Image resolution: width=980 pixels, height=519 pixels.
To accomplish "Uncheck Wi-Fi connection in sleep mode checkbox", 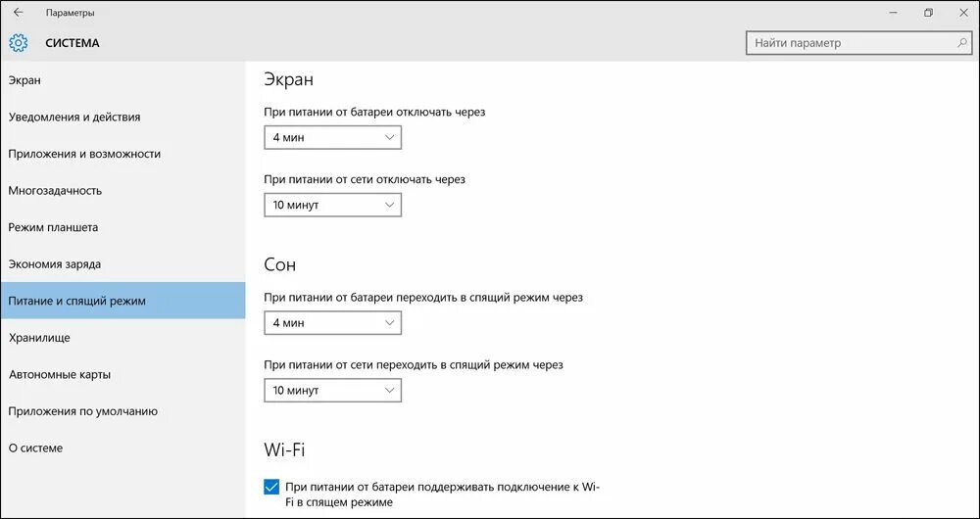I will tap(271, 487).
